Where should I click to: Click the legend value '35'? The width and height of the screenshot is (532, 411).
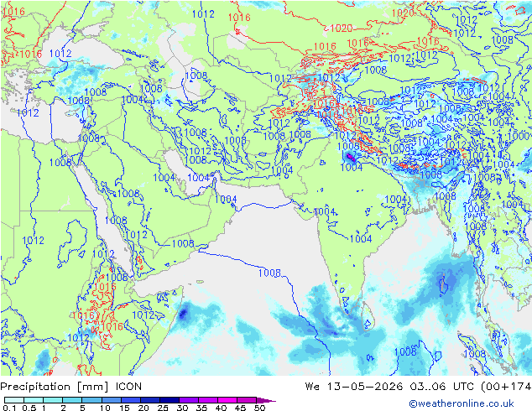[201, 408]
